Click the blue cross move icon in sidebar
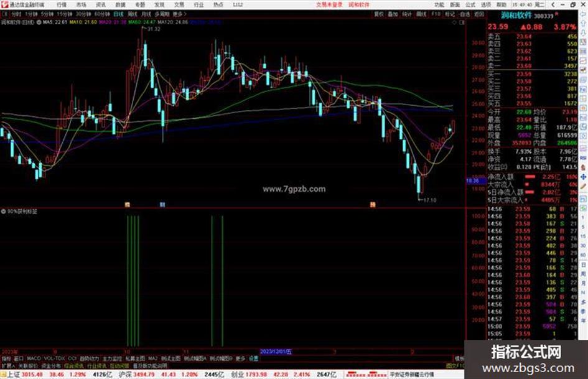Screen dimensions: 588x379 583,177
